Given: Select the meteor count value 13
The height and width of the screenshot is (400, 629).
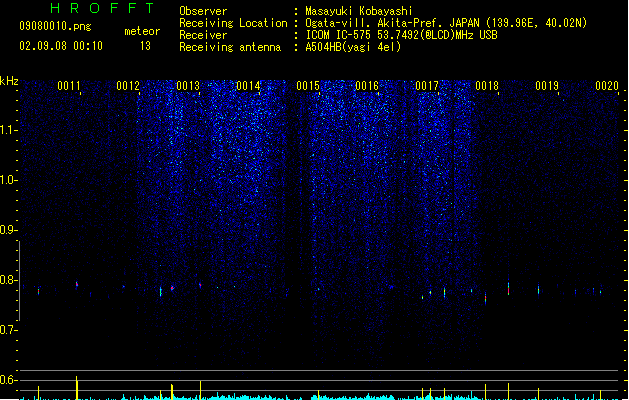Looking at the screenshot, I should (x=145, y=46).
